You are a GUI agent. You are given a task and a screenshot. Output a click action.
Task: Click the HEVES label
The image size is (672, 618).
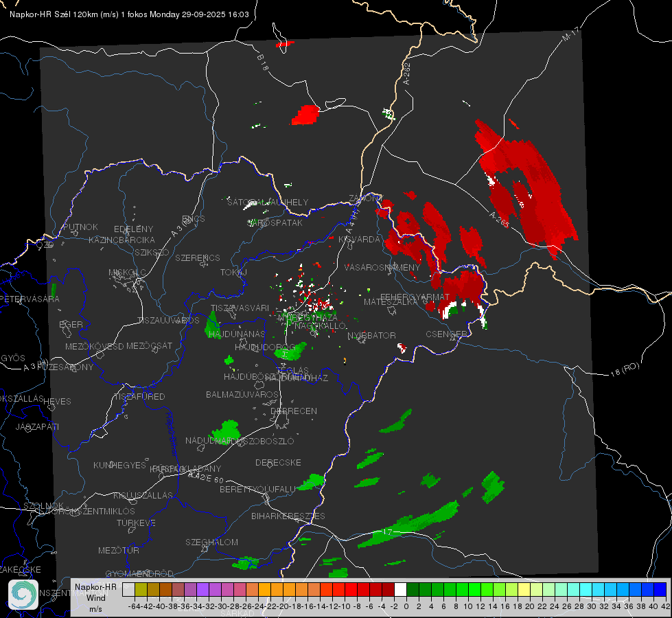[58, 402]
